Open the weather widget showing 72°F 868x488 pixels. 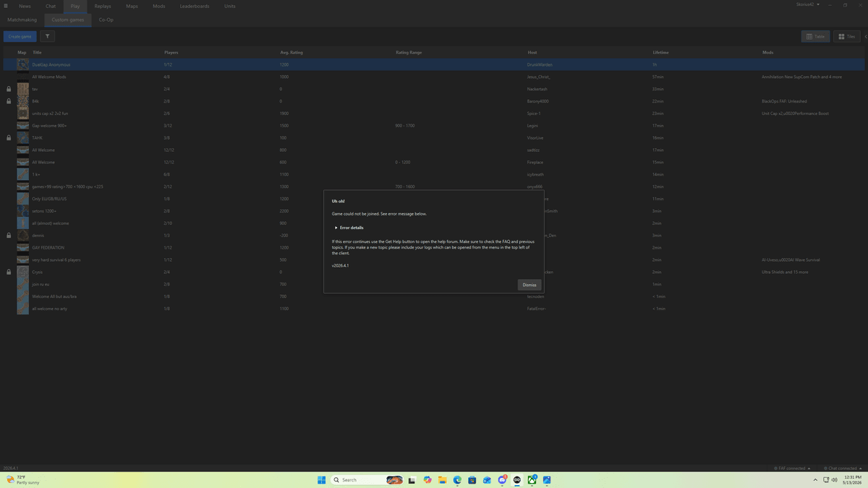tap(22, 480)
